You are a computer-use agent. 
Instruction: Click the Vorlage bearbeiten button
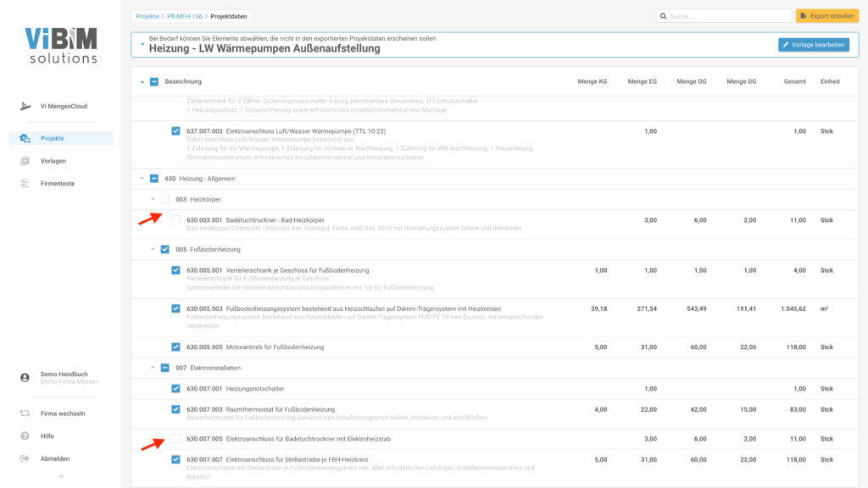813,45
